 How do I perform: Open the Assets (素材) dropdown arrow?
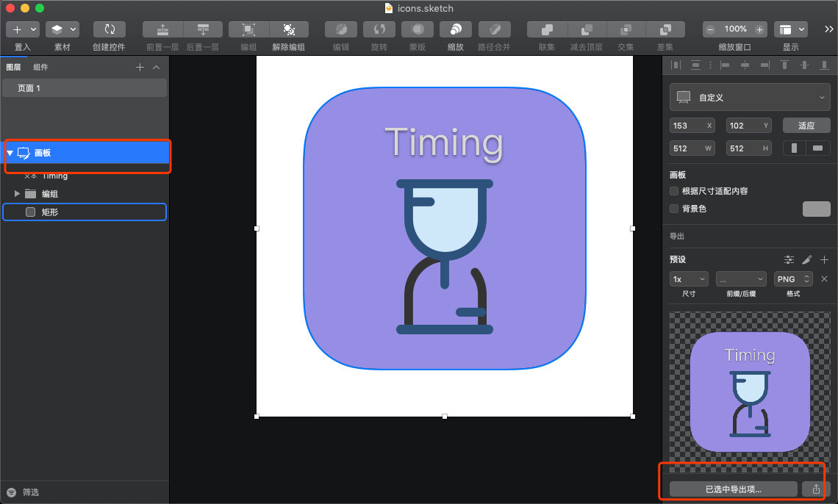click(x=74, y=29)
